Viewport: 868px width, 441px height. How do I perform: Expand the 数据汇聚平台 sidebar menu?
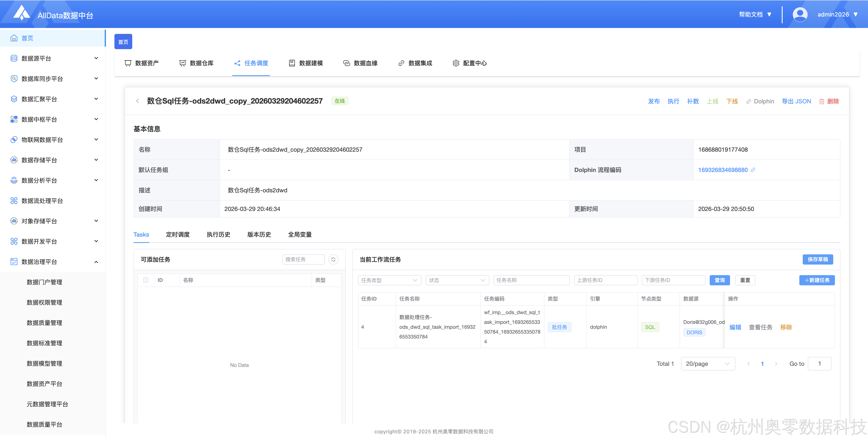pos(96,99)
